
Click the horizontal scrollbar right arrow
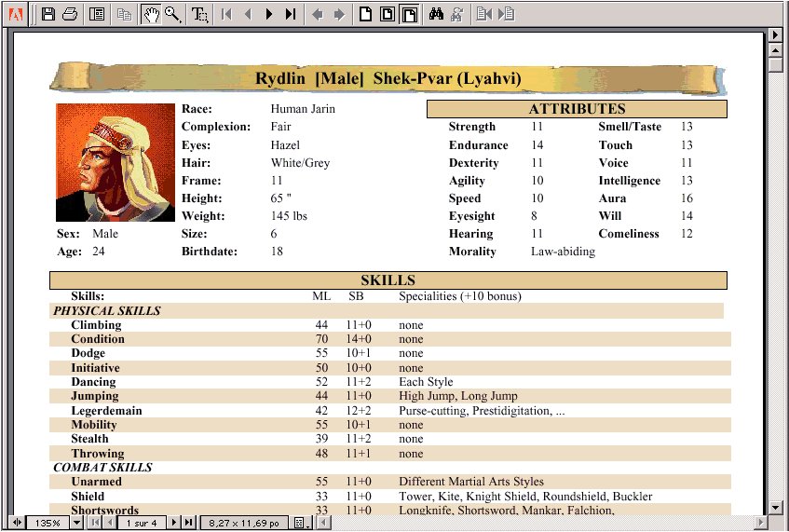pos(761,523)
